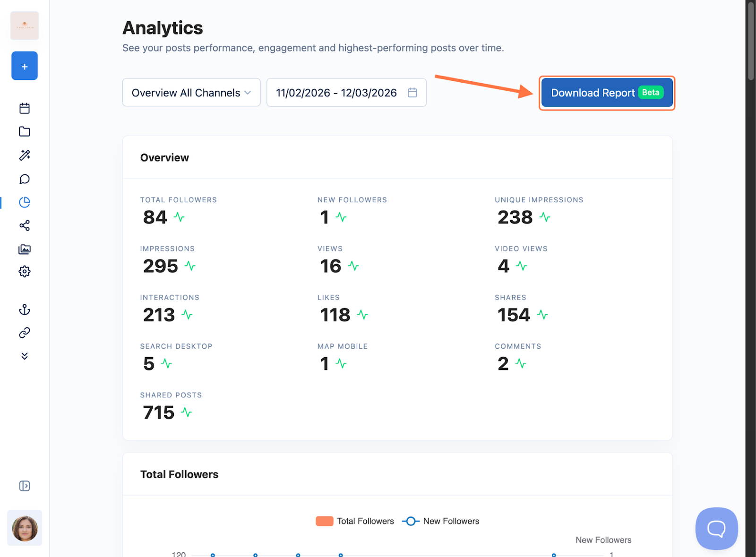The height and width of the screenshot is (557, 756).
Task: Open the date range picker field
Action: pyautogui.click(x=346, y=93)
